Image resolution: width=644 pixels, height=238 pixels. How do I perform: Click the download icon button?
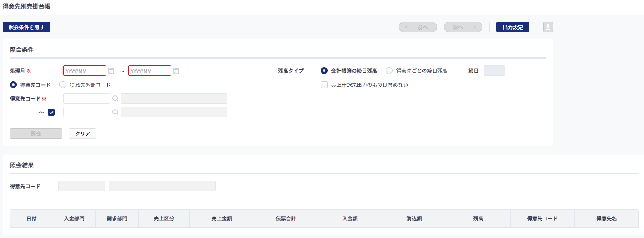pos(548,27)
